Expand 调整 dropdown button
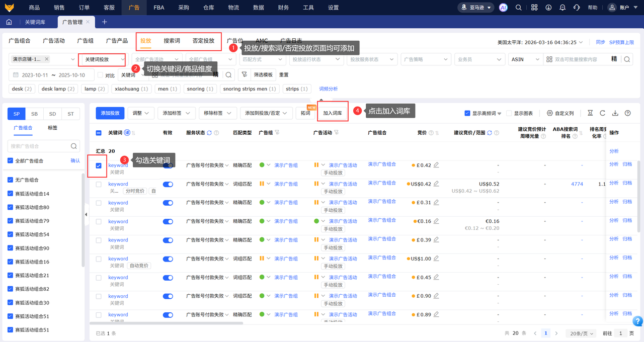Image resolution: width=644 pixels, height=342 pixels. pyautogui.click(x=141, y=113)
